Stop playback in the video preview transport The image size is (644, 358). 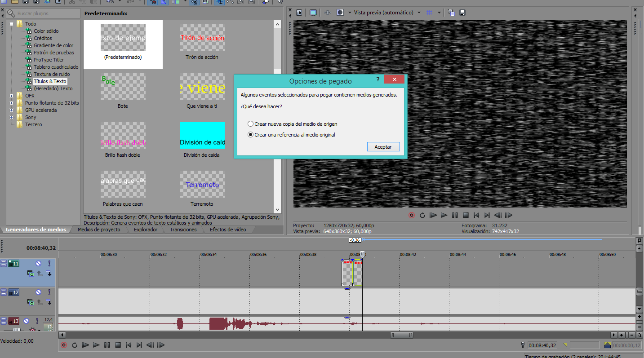coord(466,215)
